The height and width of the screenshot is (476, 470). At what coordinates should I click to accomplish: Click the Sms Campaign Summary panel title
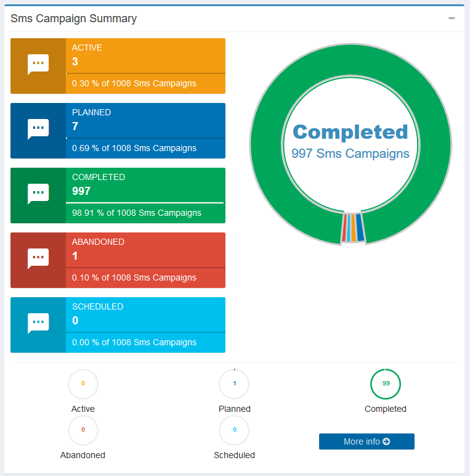(x=74, y=18)
